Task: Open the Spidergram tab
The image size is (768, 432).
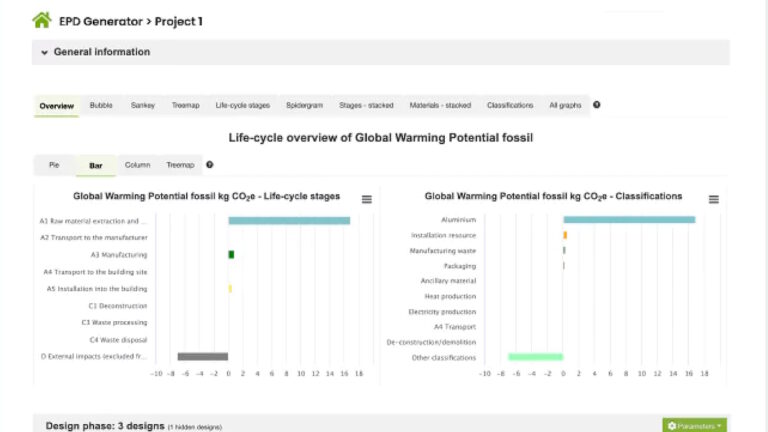Action: 305,105
